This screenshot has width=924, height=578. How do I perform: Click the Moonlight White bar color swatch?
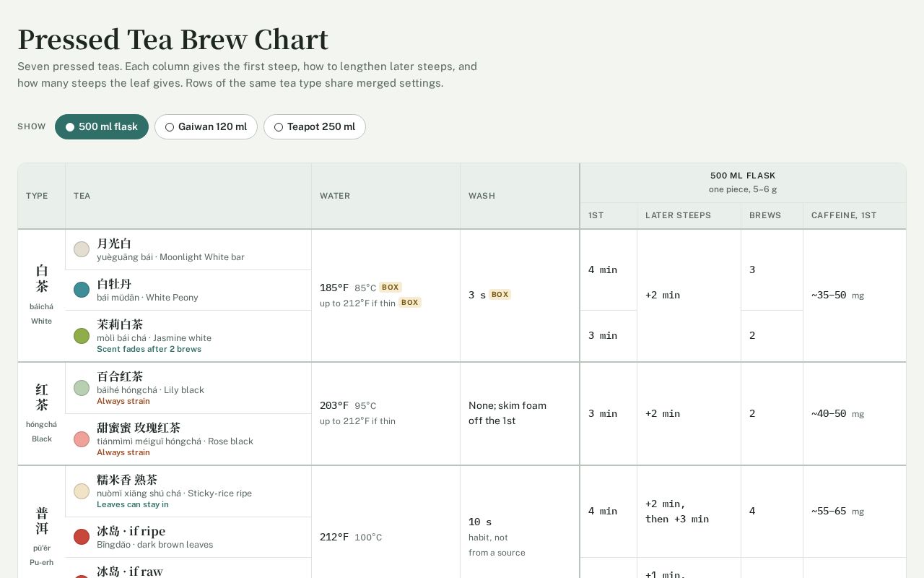[x=82, y=249]
